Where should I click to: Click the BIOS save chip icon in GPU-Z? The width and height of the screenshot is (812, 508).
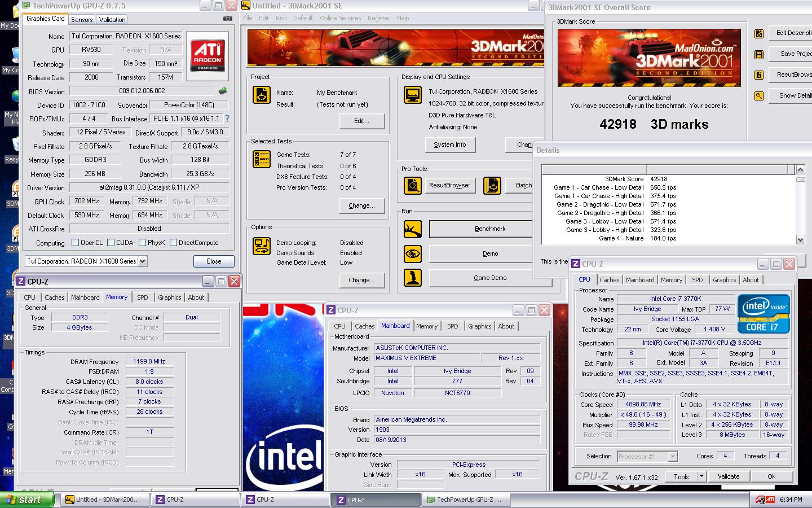(223, 91)
